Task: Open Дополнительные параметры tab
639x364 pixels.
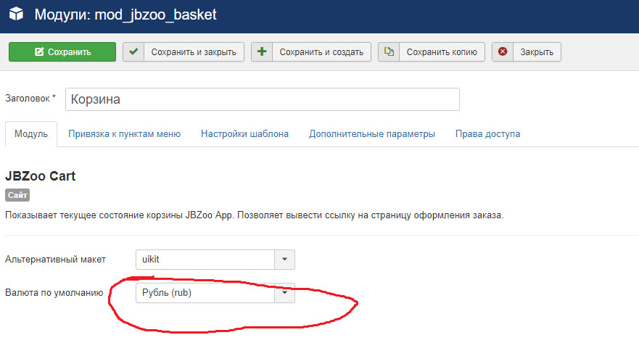Action: pos(371,133)
